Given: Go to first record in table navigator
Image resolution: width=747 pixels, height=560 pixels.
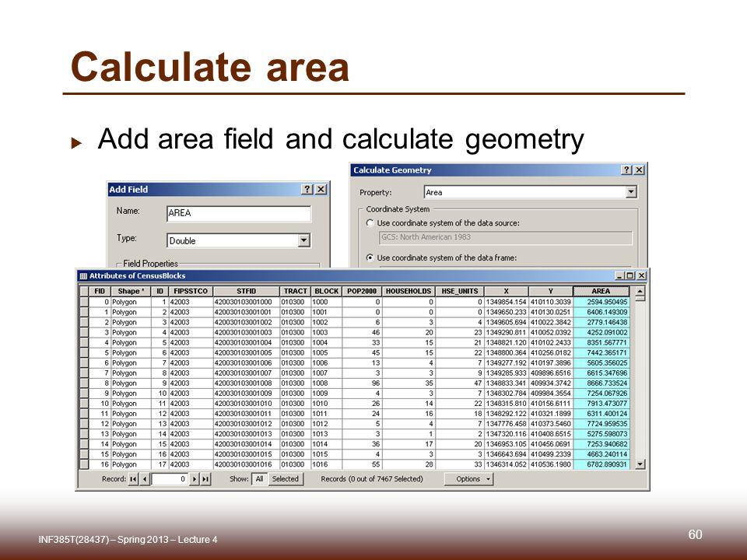Looking at the screenshot, I should (133, 479).
